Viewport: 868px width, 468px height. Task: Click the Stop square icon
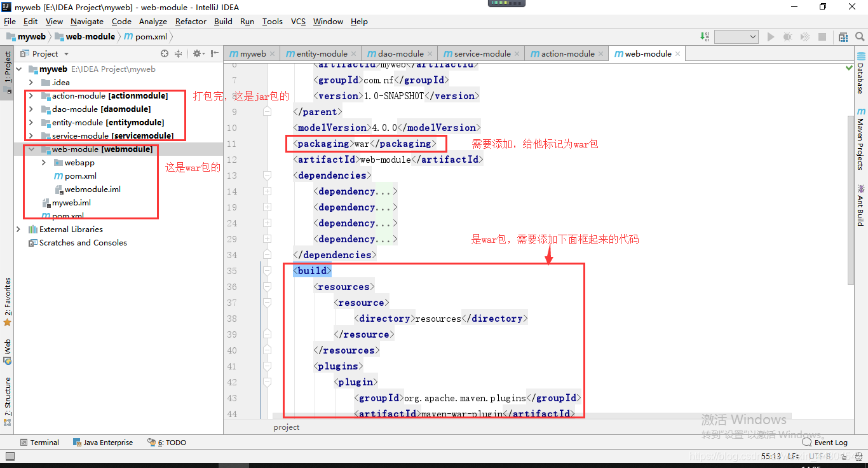click(822, 37)
